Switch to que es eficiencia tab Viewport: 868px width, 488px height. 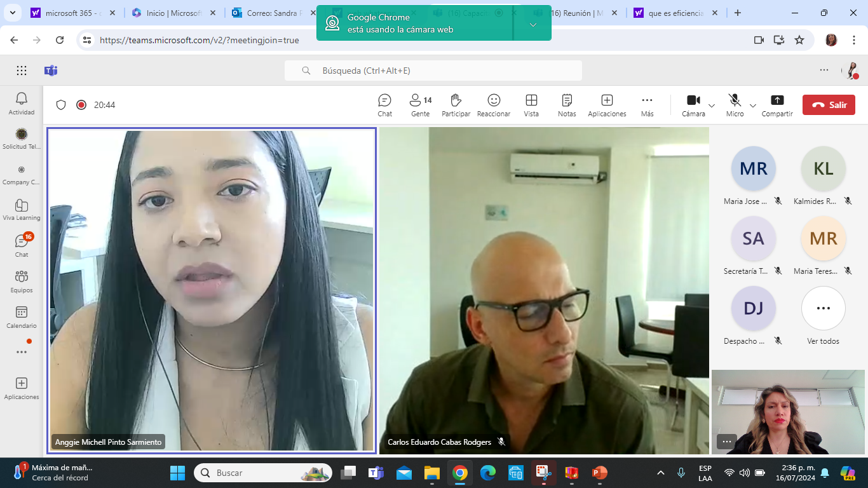[675, 13]
